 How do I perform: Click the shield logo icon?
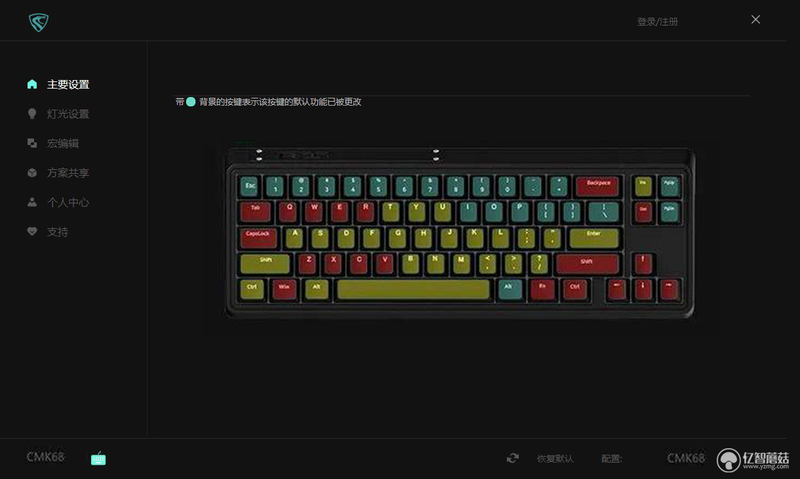pos(38,22)
